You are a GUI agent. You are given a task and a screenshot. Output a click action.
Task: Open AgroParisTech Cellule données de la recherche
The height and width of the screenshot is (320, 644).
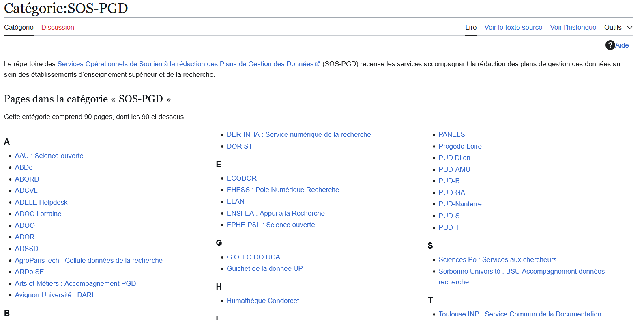coord(88,260)
